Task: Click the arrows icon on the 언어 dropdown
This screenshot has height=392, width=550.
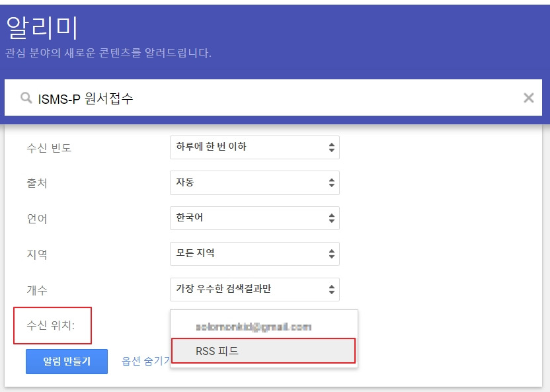Action: (x=331, y=218)
